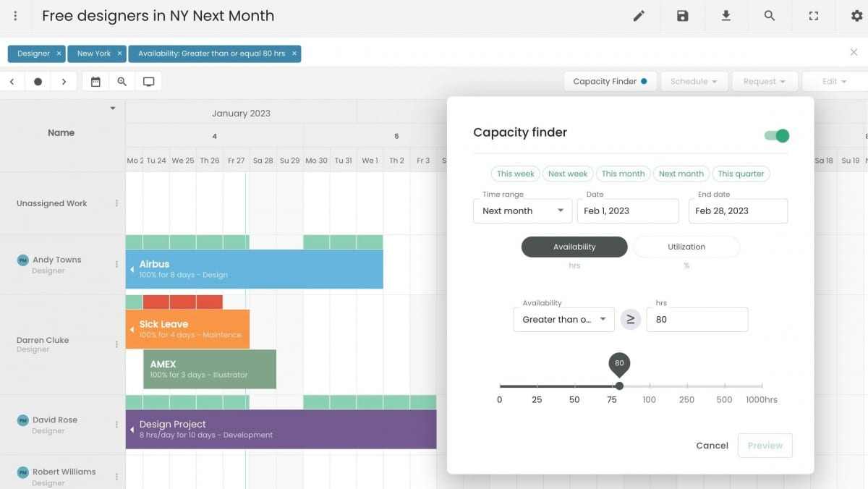The width and height of the screenshot is (868, 489).
Task: Expand the Availability comparison dropdown
Action: tap(563, 320)
